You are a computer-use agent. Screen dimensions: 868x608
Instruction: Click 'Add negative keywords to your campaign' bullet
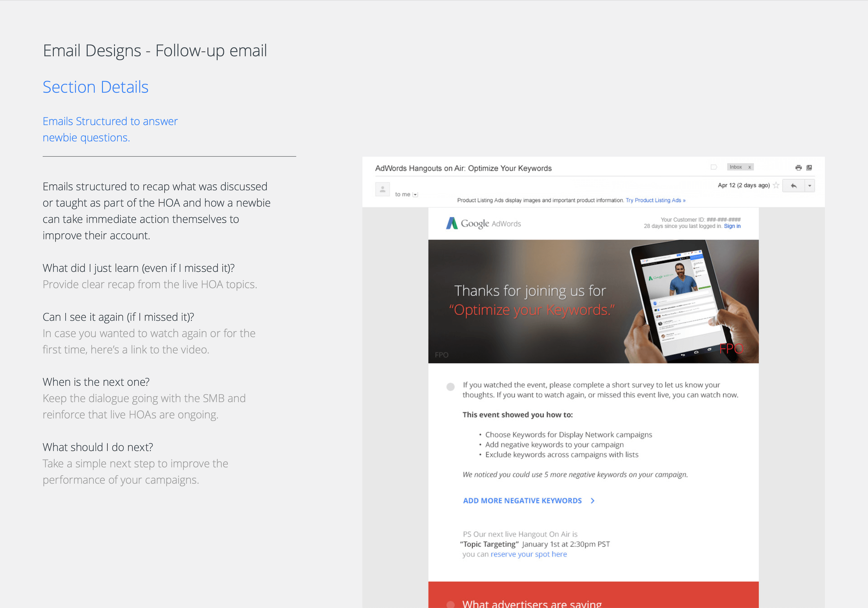click(x=554, y=445)
